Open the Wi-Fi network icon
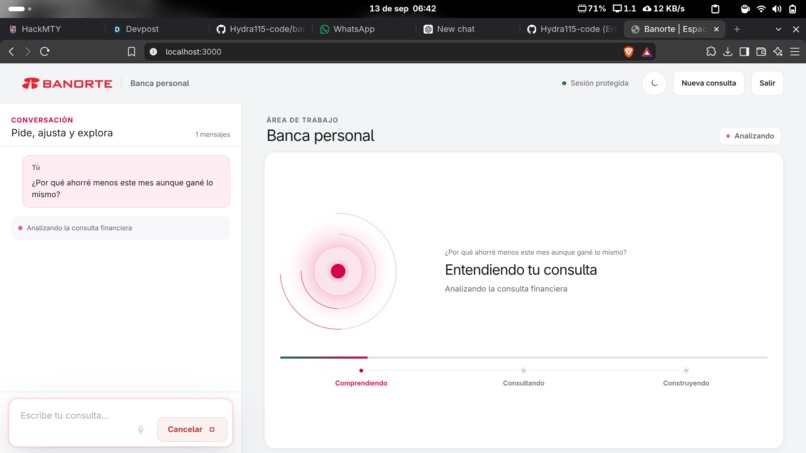 pos(761,9)
